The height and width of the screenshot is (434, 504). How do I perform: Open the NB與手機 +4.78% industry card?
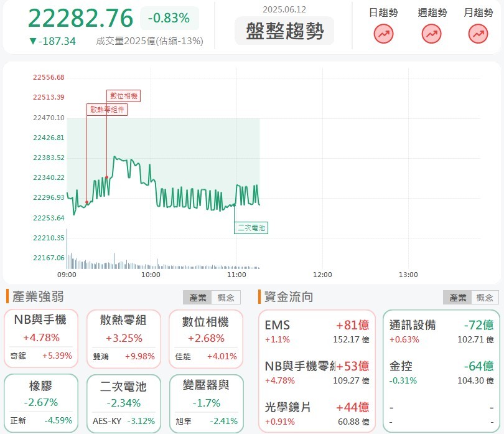point(41,339)
